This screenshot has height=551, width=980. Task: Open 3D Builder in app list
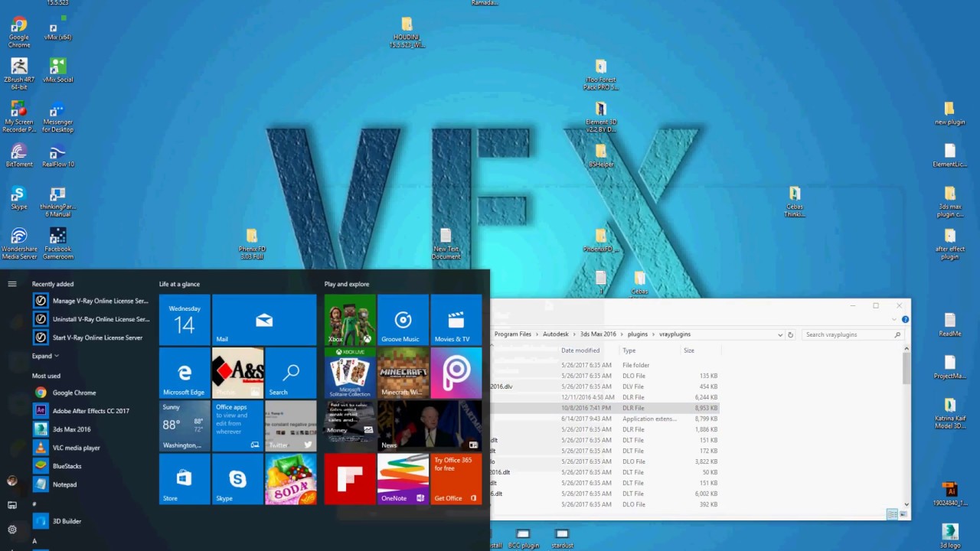[92, 521]
